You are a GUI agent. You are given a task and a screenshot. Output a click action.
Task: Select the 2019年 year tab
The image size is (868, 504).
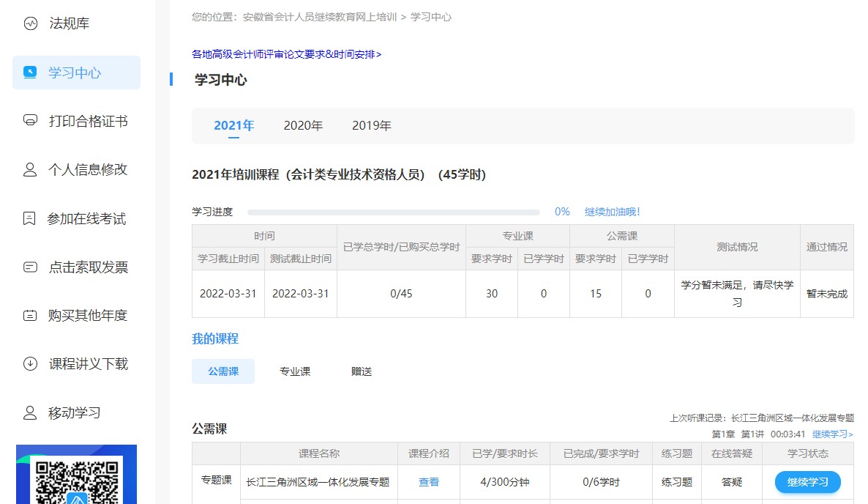[x=371, y=125]
